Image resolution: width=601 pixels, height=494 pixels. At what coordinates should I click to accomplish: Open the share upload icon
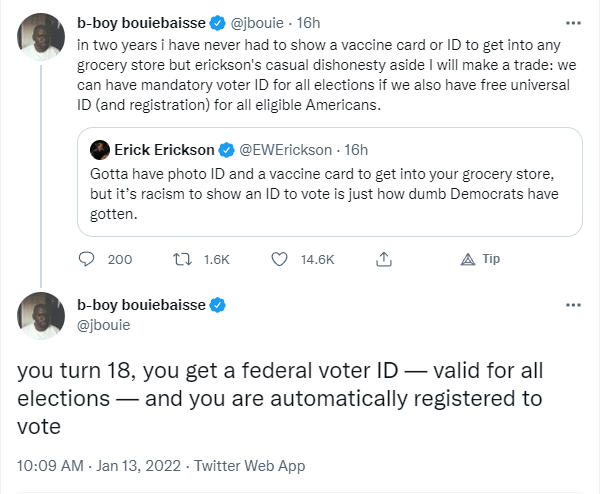(384, 259)
